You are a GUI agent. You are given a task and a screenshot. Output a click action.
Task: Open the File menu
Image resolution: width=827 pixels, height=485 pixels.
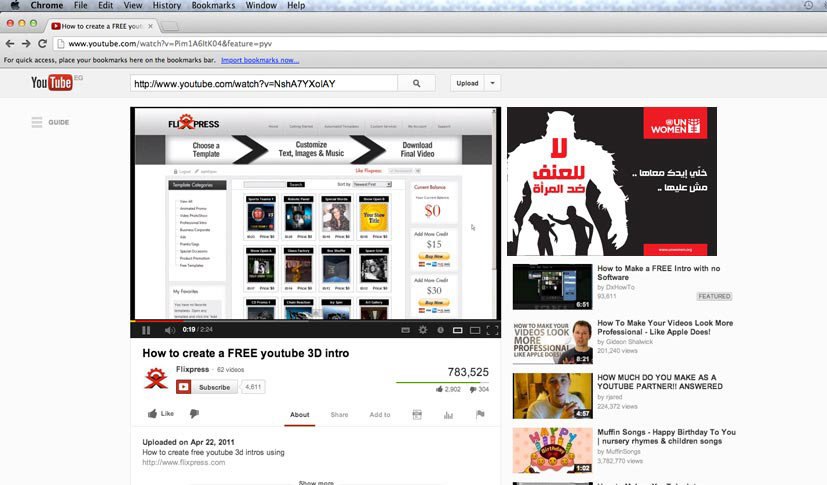(81, 5)
